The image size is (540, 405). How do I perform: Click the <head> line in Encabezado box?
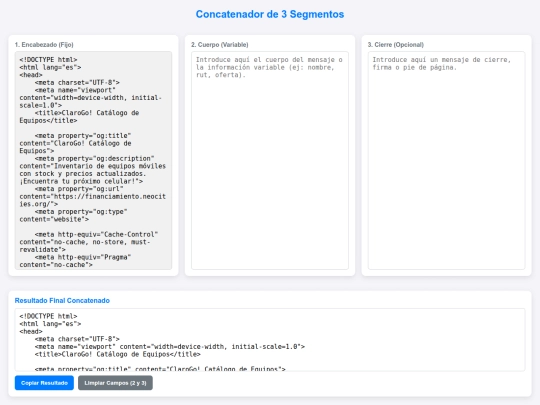31,75
